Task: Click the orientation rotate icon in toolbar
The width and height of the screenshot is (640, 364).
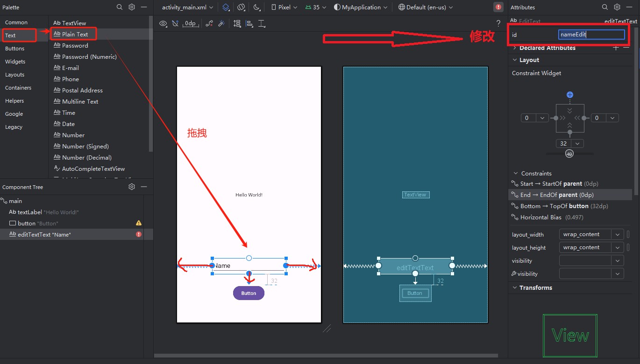Action: (x=241, y=7)
